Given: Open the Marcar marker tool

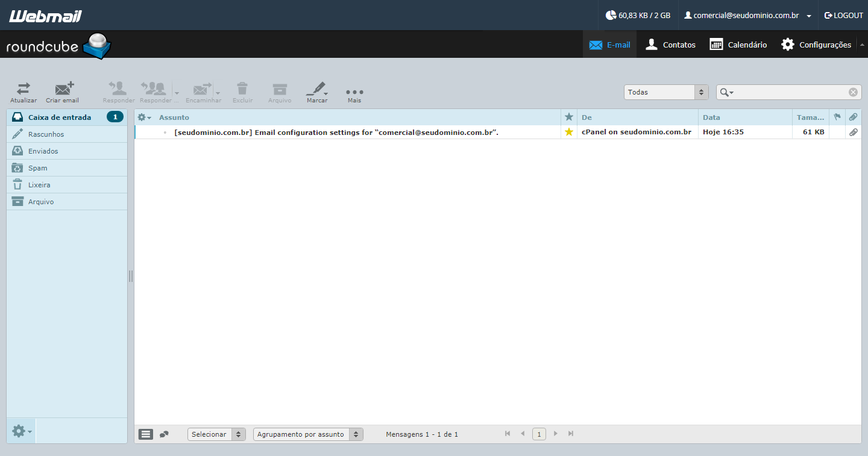Looking at the screenshot, I should click(317, 93).
